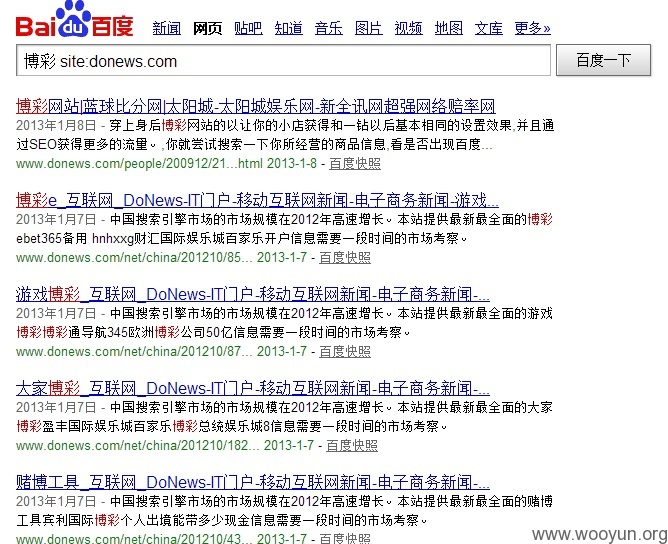Image resolution: width=668 pixels, height=544 pixels.
Task: Open 百度快照 for china/201210/43 result
Action: point(345,538)
